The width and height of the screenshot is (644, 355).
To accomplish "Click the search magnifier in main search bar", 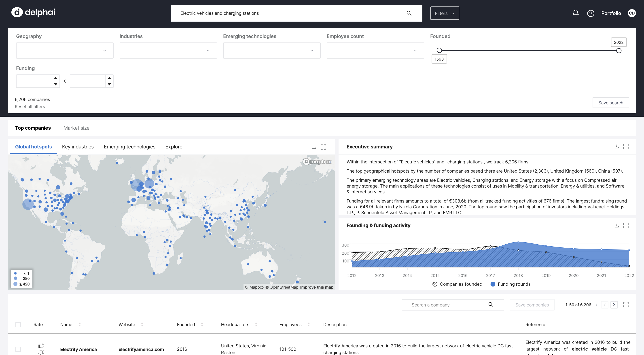I will [409, 13].
